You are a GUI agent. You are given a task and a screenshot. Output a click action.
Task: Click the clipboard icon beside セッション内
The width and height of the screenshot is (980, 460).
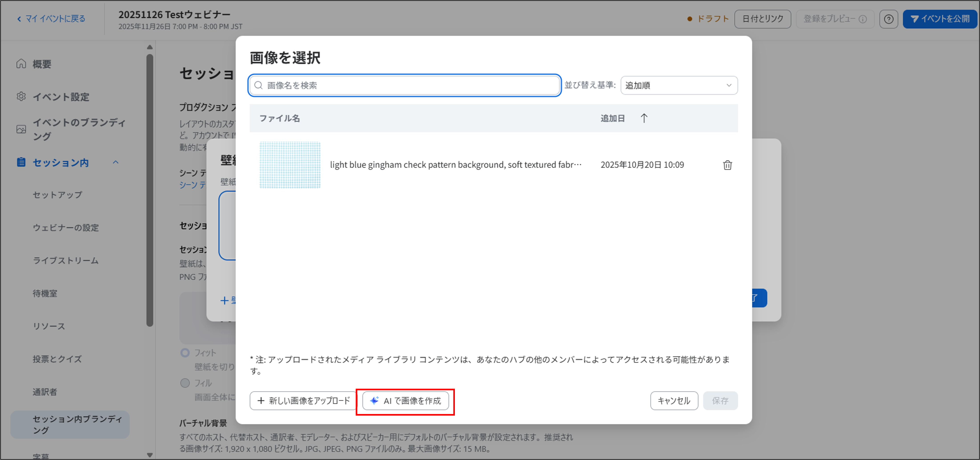click(x=21, y=162)
